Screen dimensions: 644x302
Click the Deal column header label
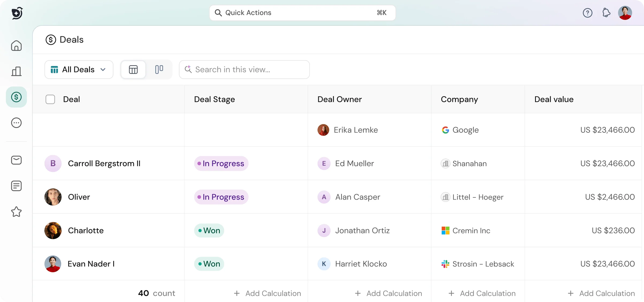pos(71,100)
